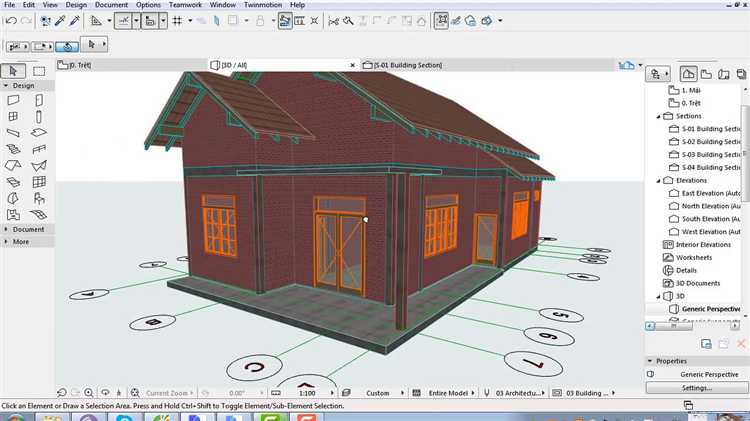Open the 03 Architectu... pen set dropdown
Viewport: 750px width, 421px height.
coord(519,393)
